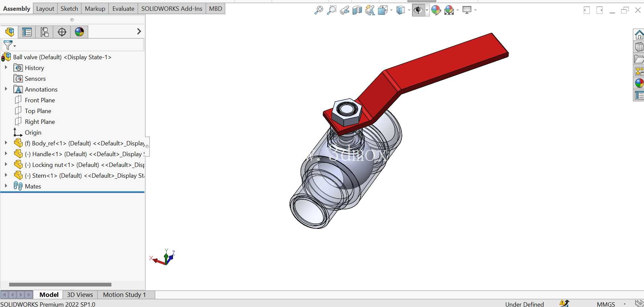Screen dimensions: 644x307
Task: Select the Stem<1> component row
Action: coord(79,176)
